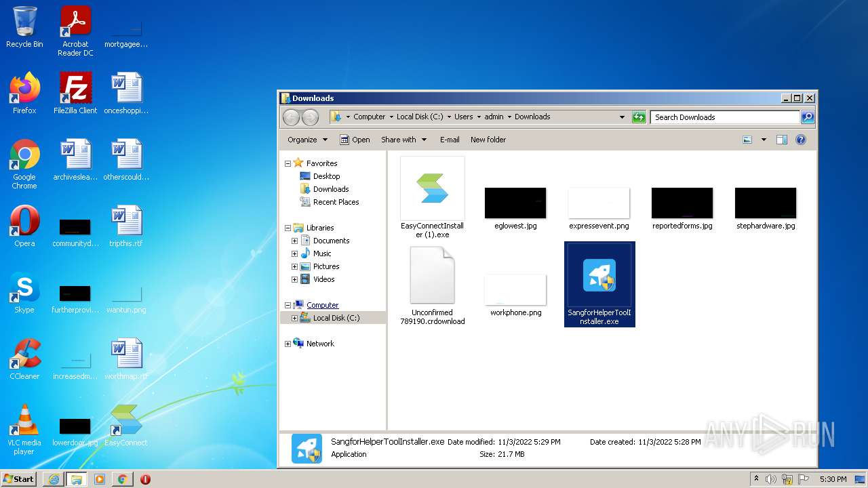Open Firefox from the desktop

point(24,94)
